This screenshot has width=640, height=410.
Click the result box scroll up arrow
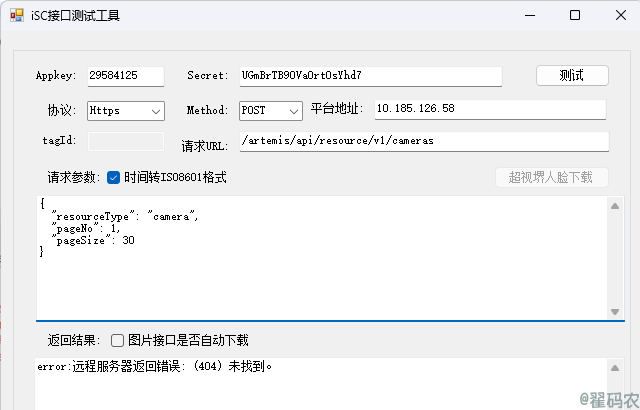pos(615,368)
